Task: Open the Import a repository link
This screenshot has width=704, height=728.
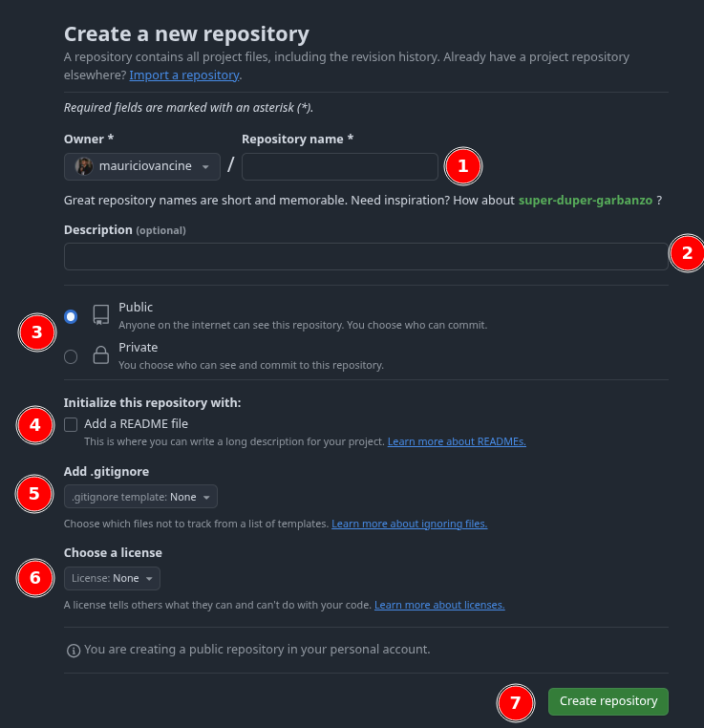Action: 184,75
